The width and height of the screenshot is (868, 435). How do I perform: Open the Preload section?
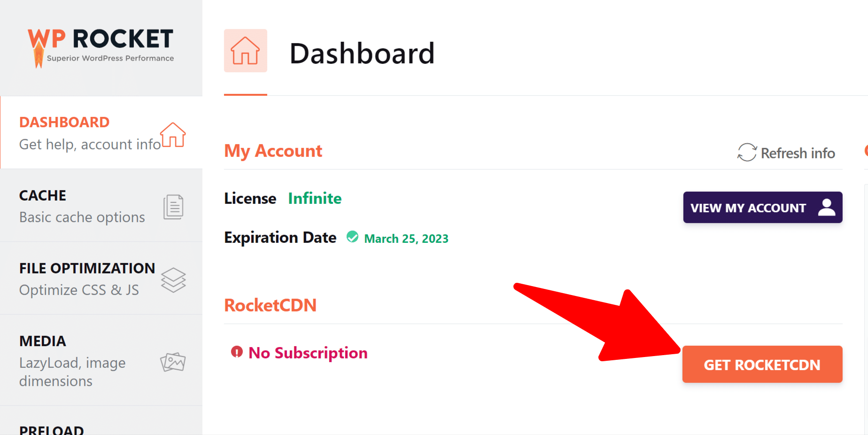(52, 428)
